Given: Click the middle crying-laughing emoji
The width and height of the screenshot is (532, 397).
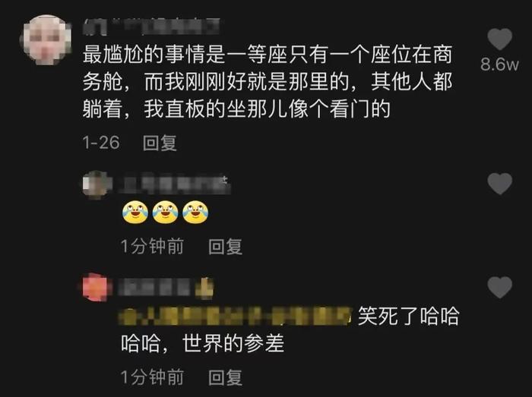Looking at the screenshot, I should (165, 213).
